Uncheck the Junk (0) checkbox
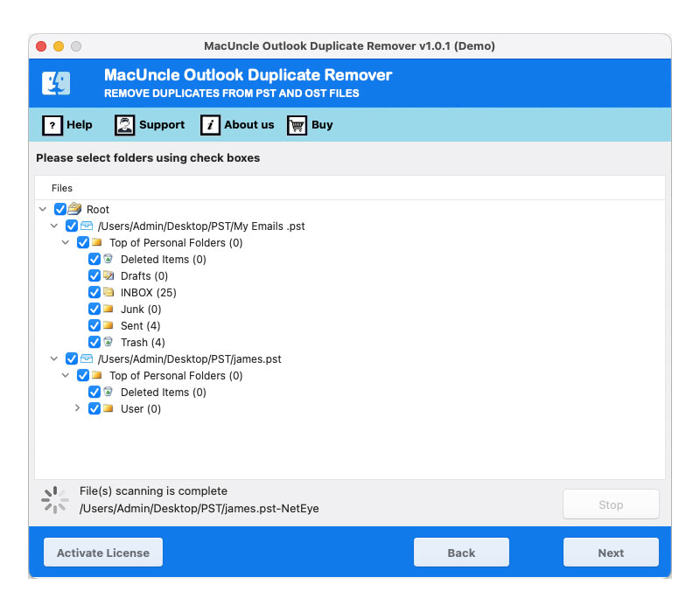Image resolution: width=700 pixels, height=612 pixels. (94, 309)
